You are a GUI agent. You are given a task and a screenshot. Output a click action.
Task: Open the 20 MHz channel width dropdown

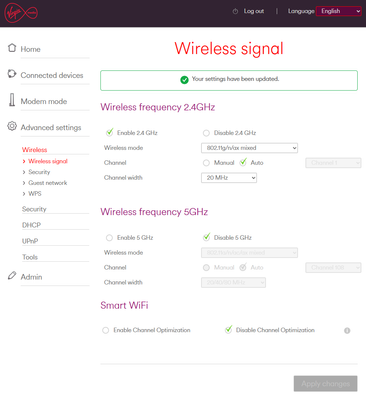[x=229, y=178]
